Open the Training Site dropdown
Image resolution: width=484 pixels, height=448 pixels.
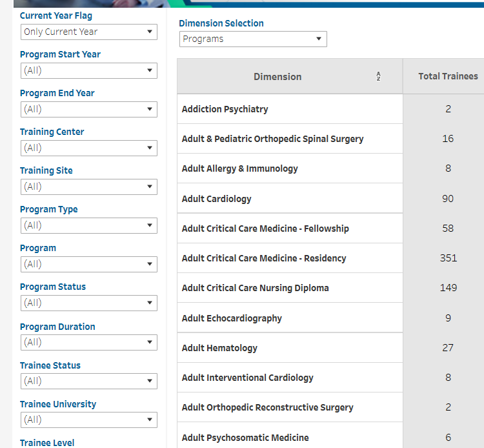(x=88, y=187)
